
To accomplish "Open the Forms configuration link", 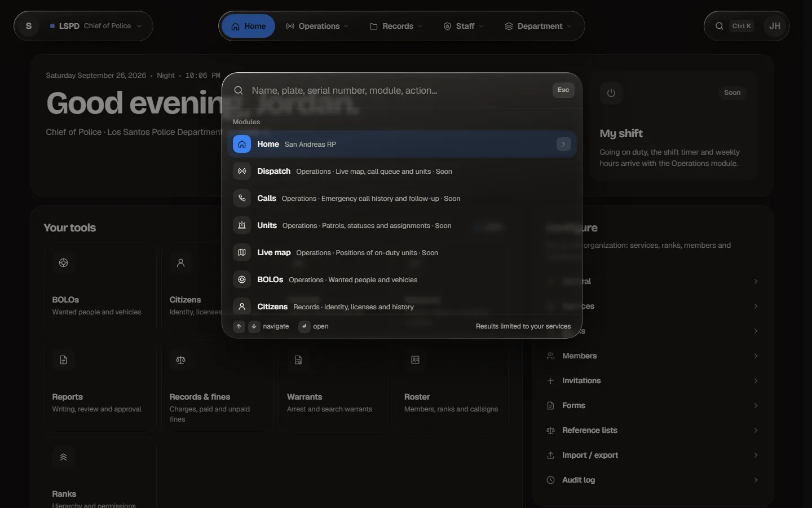I will pos(653,405).
